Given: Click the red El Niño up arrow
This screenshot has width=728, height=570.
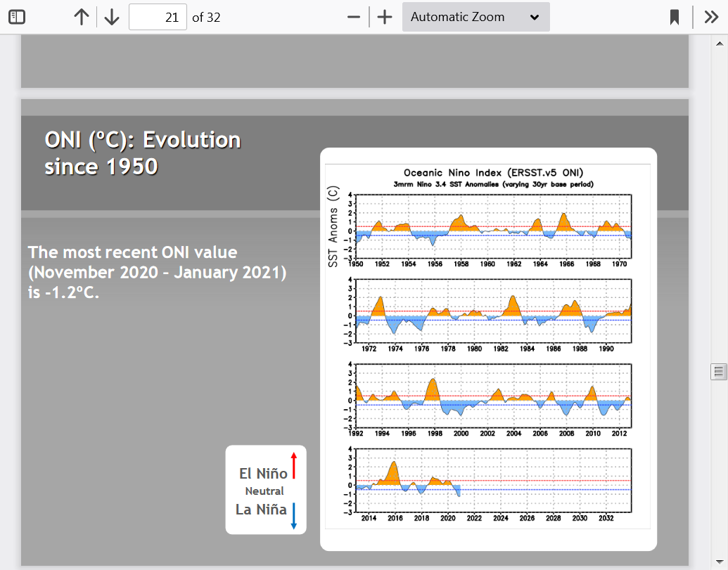Looking at the screenshot, I should click(x=294, y=467).
